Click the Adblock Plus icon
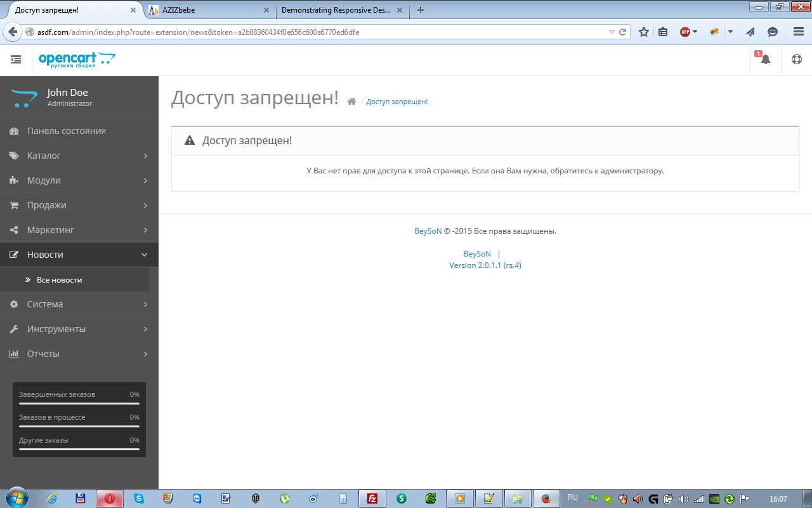 click(685, 32)
